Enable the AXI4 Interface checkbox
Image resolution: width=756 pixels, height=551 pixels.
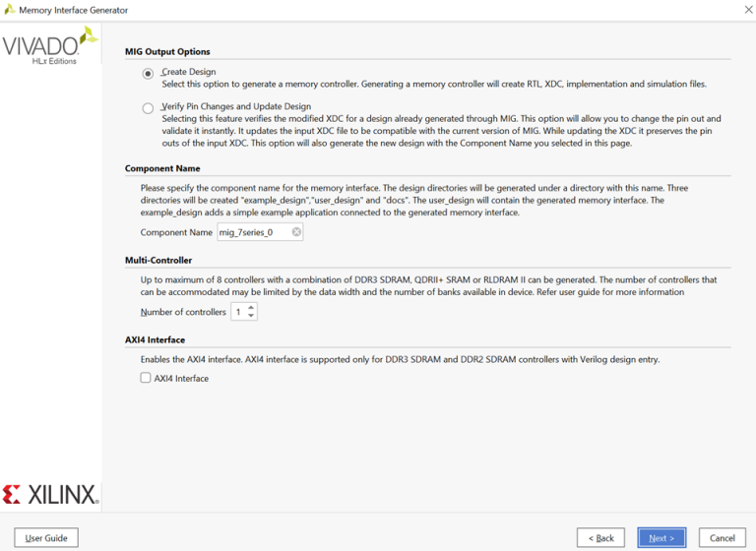[146, 378]
